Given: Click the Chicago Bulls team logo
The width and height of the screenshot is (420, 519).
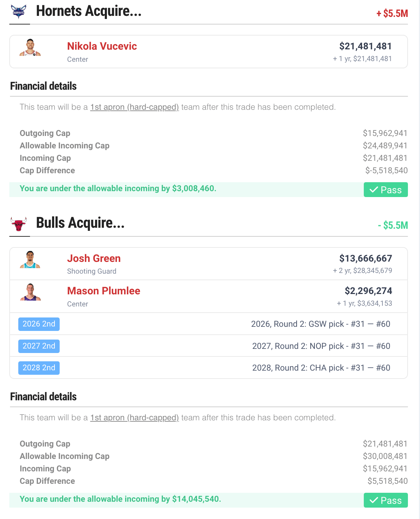Looking at the screenshot, I should pyautogui.click(x=19, y=224).
